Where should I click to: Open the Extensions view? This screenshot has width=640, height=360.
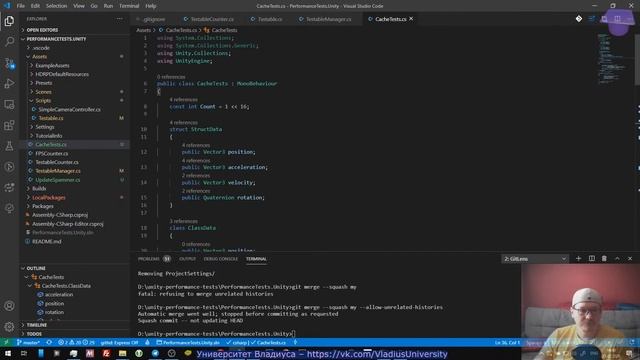point(9,125)
